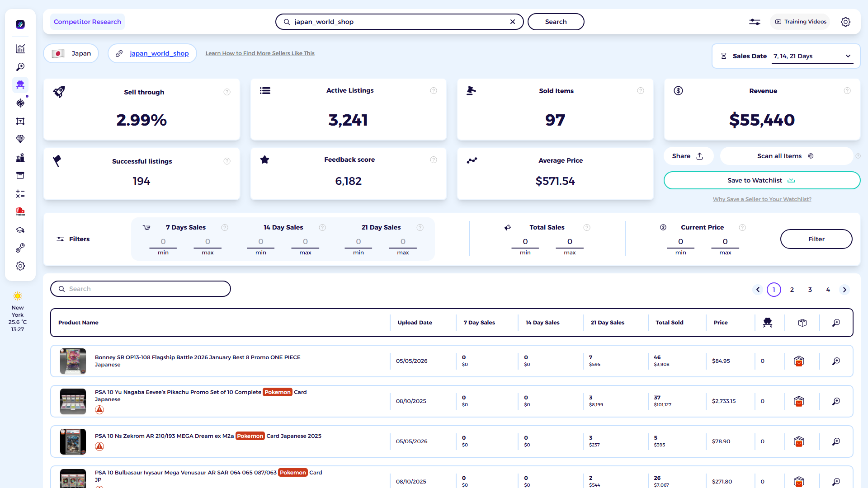Open Bonney SR product thumbnail
The image size is (868, 488).
point(73,361)
